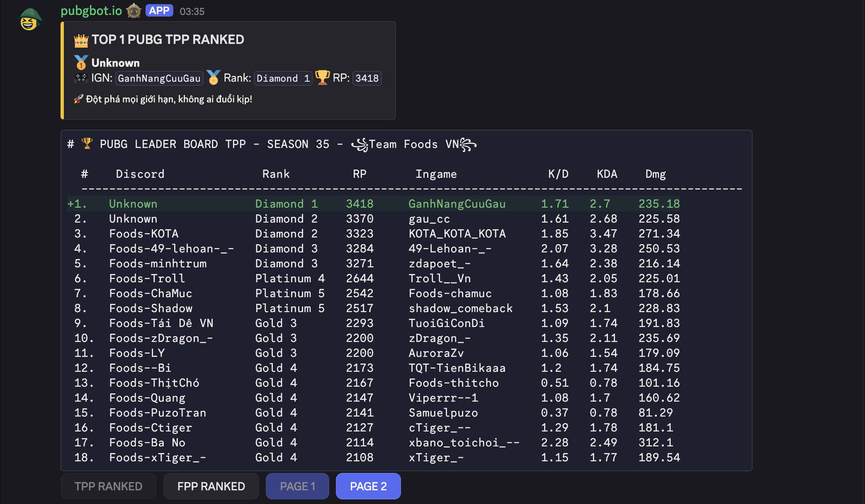Click shadow_comeback ingame name
865x504 pixels.
[x=461, y=308]
